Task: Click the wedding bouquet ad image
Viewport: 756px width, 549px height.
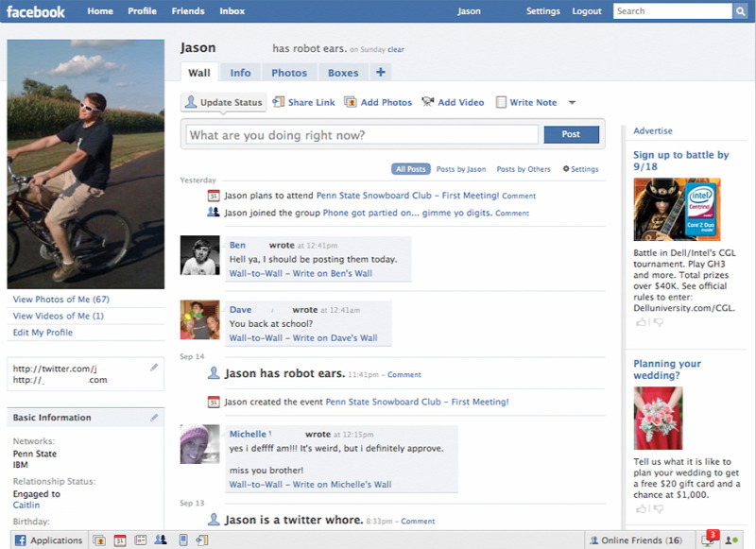Action: pyautogui.click(x=658, y=418)
